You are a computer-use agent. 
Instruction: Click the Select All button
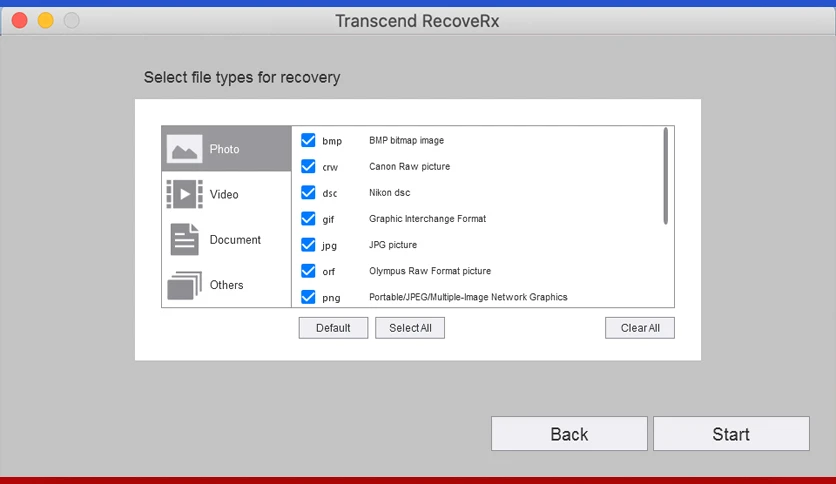pos(410,328)
